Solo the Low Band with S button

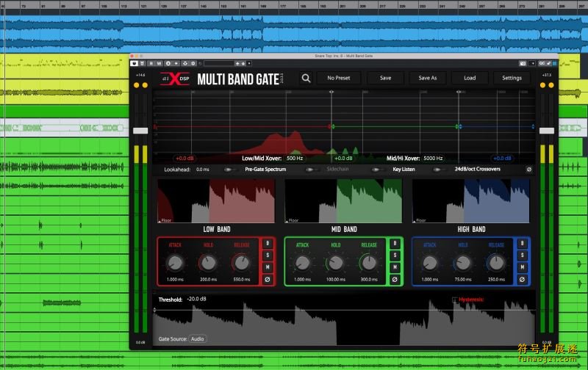[x=268, y=255]
